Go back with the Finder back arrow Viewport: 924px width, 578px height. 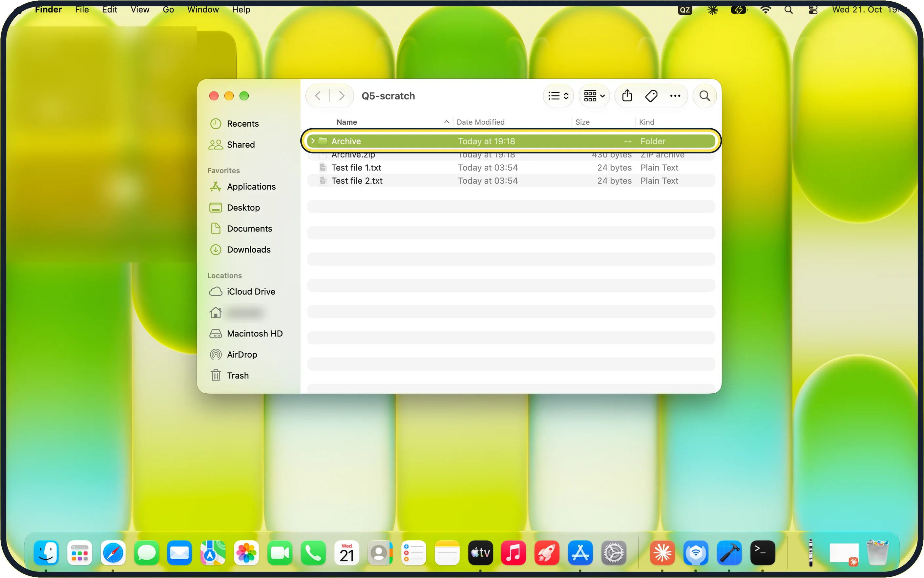pos(318,95)
